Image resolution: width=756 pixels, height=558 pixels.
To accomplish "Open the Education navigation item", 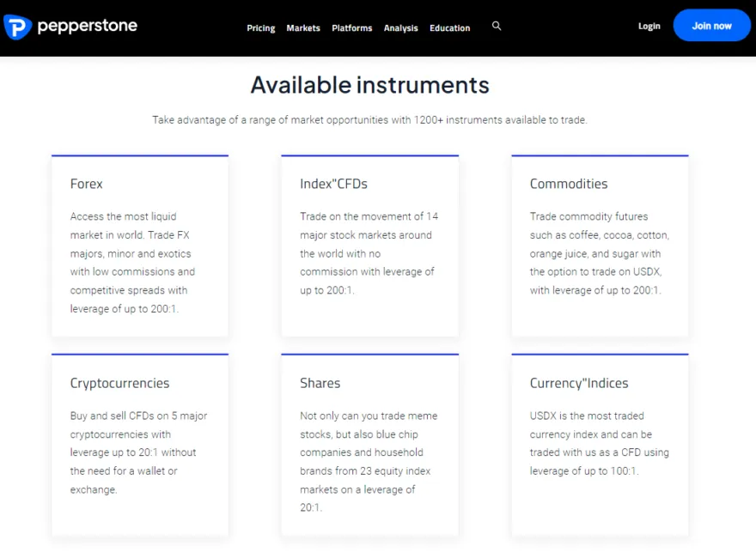I will 449,28.
